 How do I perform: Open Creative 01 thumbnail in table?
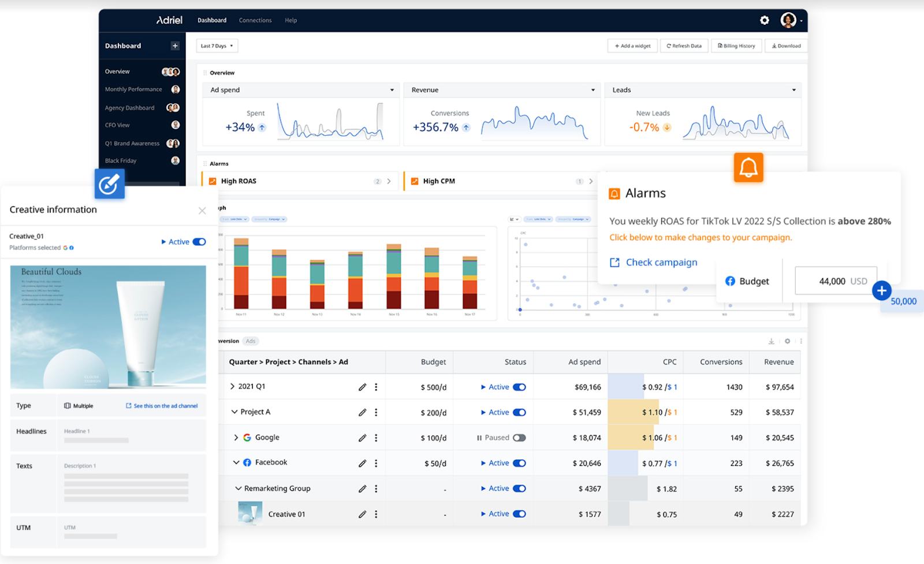pyautogui.click(x=250, y=513)
